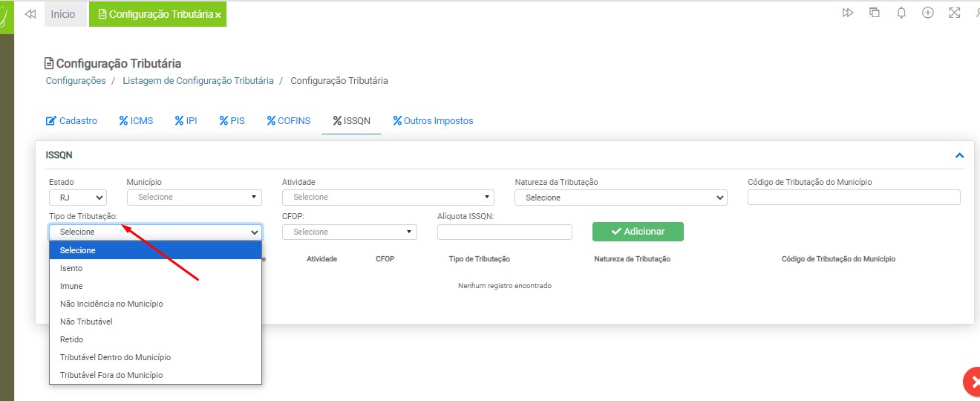Open the CFOP dropdown
The width and height of the screenshot is (980, 401).
point(350,232)
